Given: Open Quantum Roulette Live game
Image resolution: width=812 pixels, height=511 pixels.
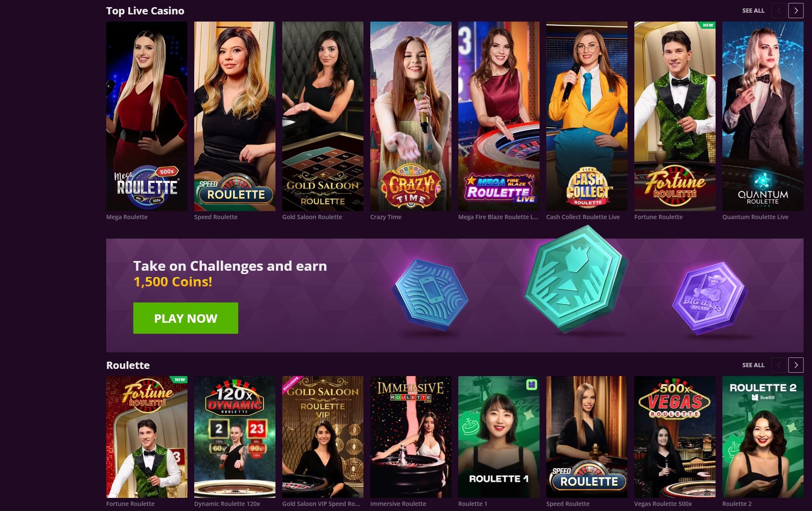Looking at the screenshot, I should pyautogui.click(x=762, y=116).
